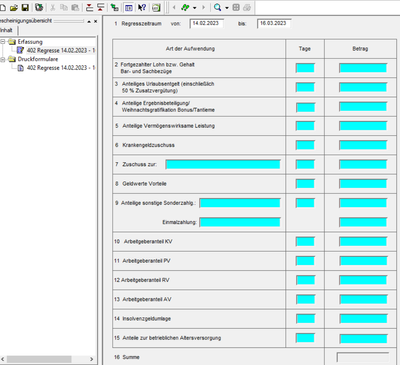
Task: Click Tage field for Arbeitgeberanteil RV
Action: coord(305,280)
